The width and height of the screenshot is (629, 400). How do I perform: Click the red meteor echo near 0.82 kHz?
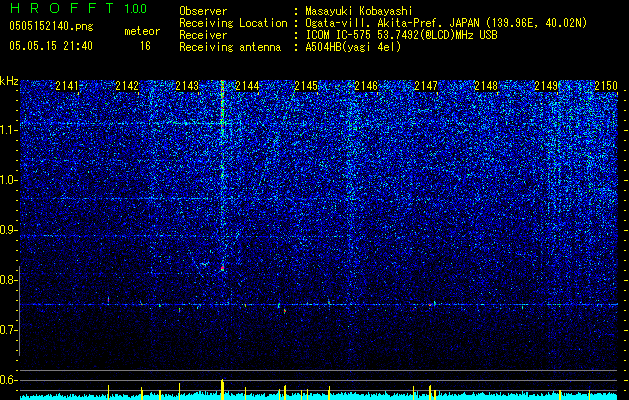point(222,268)
